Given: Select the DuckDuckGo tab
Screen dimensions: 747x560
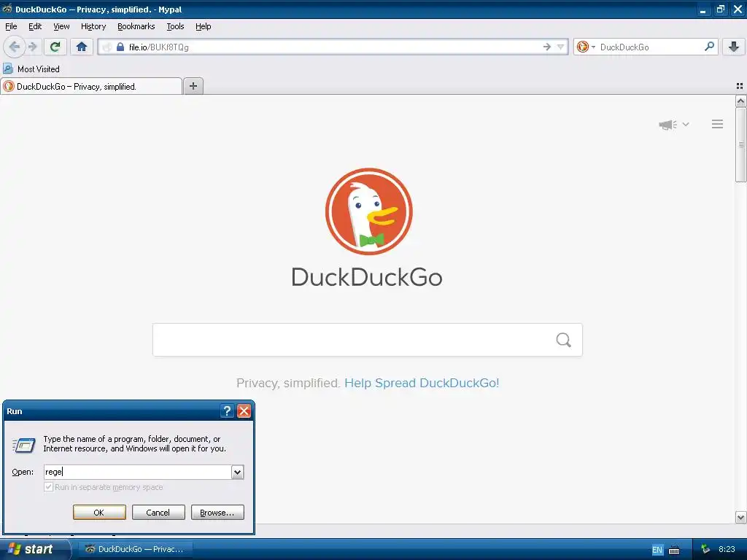Looking at the screenshot, I should click(91, 86).
